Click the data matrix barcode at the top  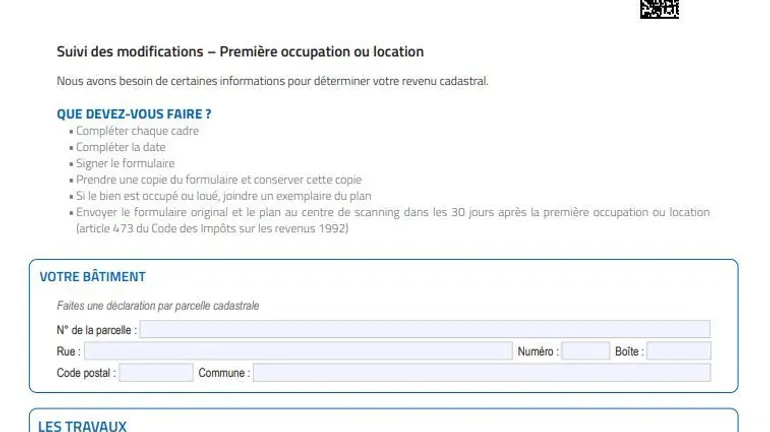[659, 9]
